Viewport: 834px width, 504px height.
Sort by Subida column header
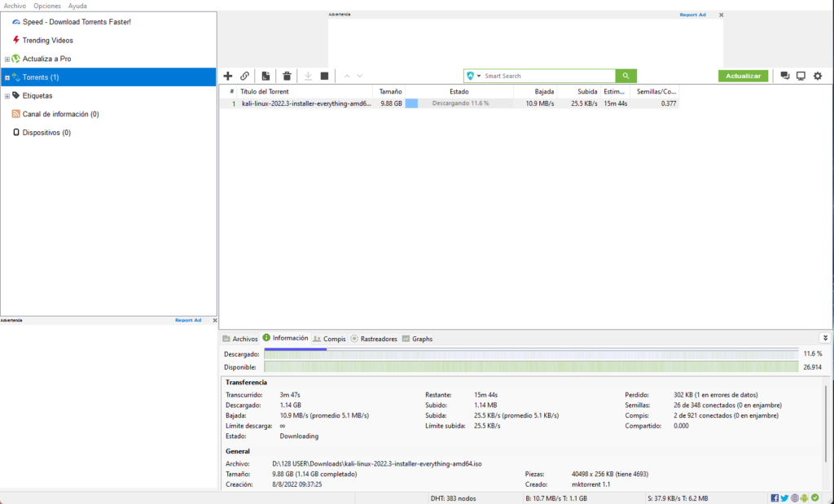coord(579,91)
